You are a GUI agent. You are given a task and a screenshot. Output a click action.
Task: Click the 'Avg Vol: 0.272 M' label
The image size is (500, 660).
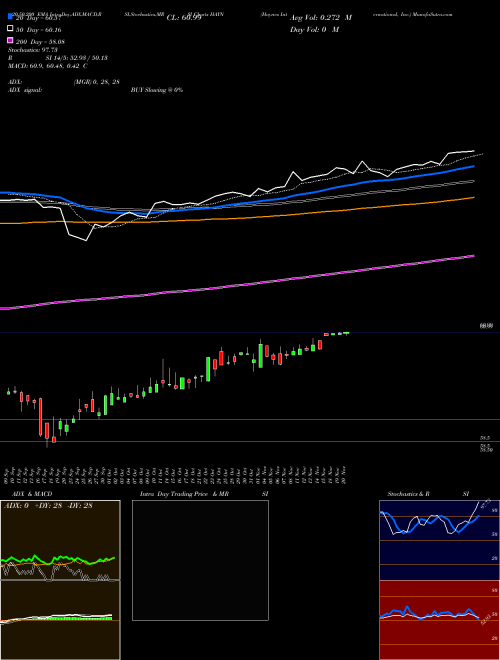pos(321,18)
